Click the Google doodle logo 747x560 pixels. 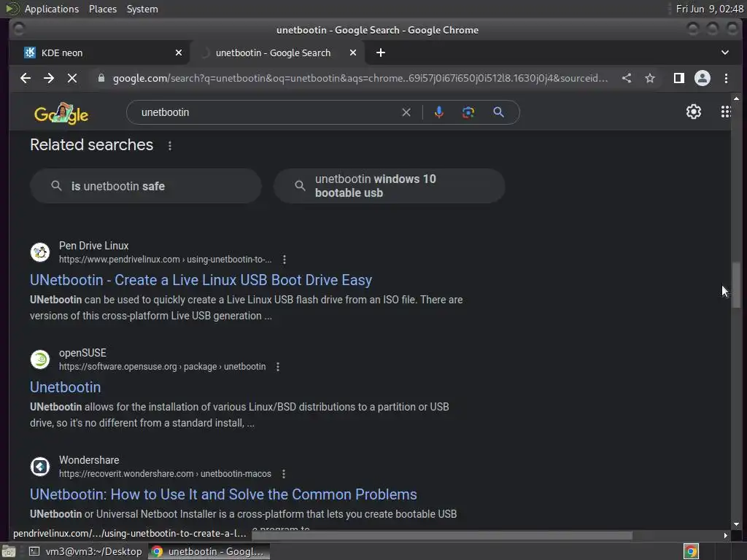(61, 113)
